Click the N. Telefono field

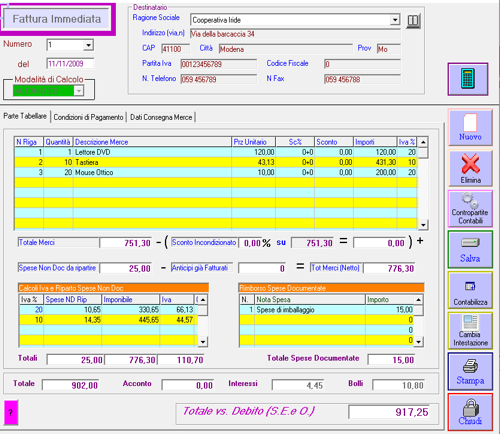tap(219, 79)
